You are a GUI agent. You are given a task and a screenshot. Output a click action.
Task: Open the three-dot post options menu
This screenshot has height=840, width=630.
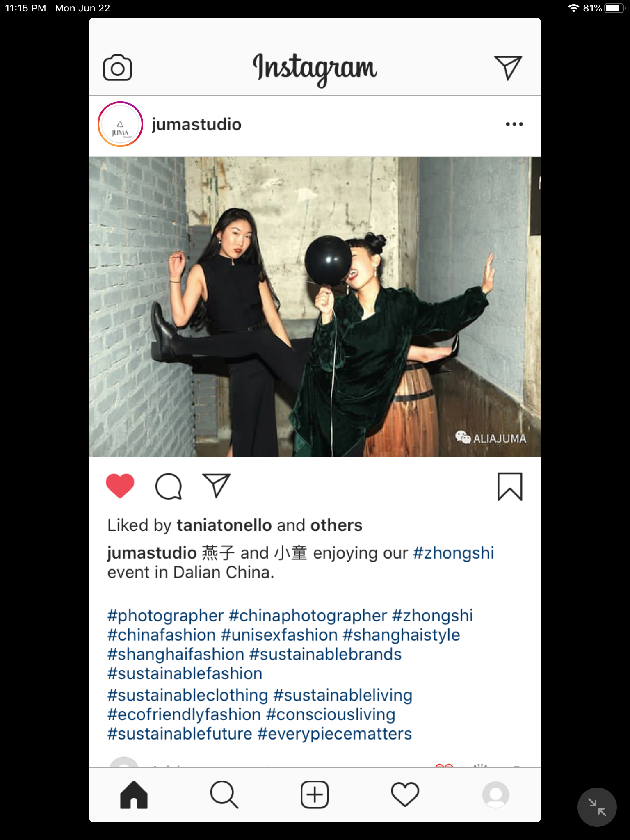514,124
